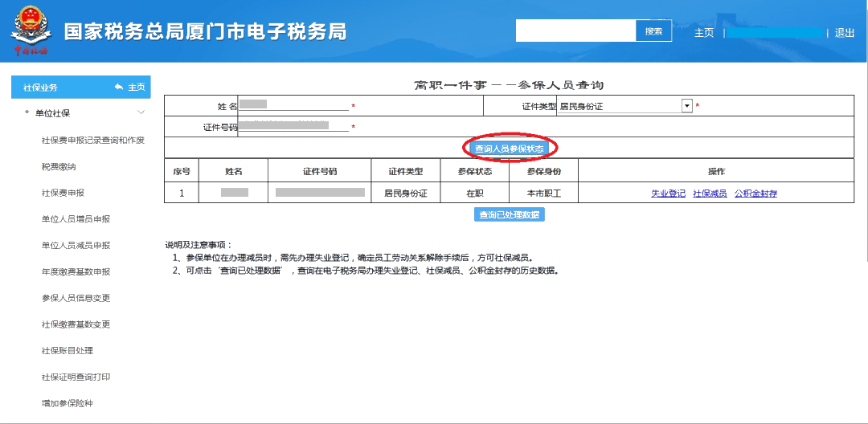Open 税费缴纳 menu item
Screen dimensions: 868x424
[x=58, y=166]
